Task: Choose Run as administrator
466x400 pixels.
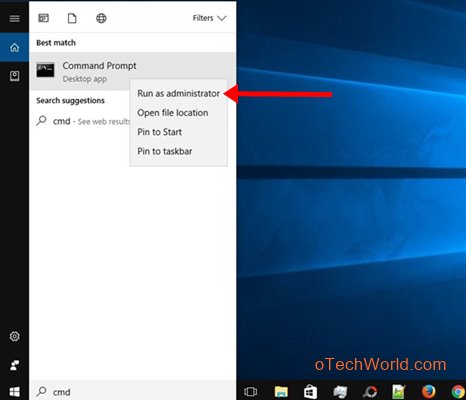Action: pos(178,94)
